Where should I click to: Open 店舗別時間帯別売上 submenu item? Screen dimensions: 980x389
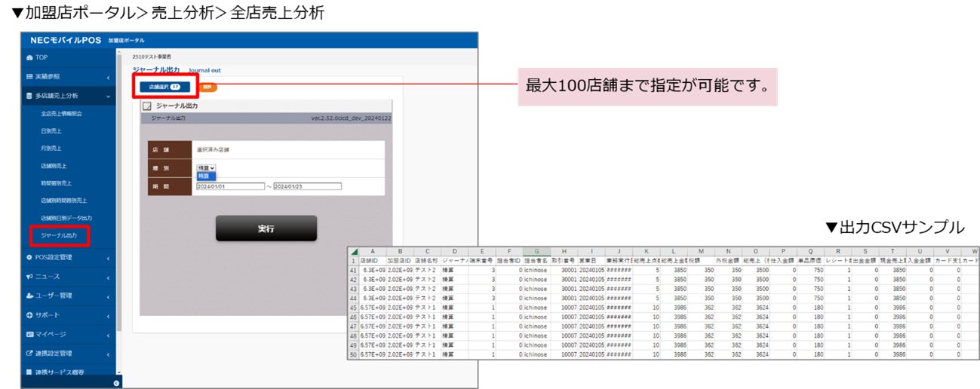point(63,201)
